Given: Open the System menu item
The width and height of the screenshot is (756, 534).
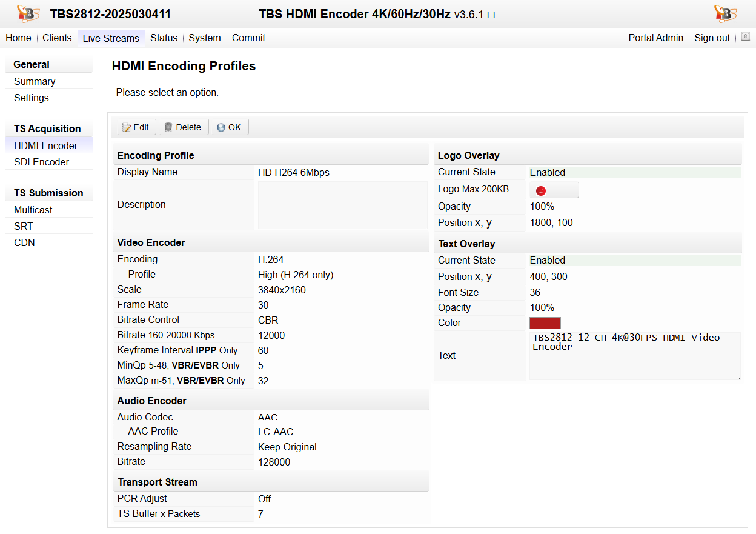Looking at the screenshot, I should point(204,38).
